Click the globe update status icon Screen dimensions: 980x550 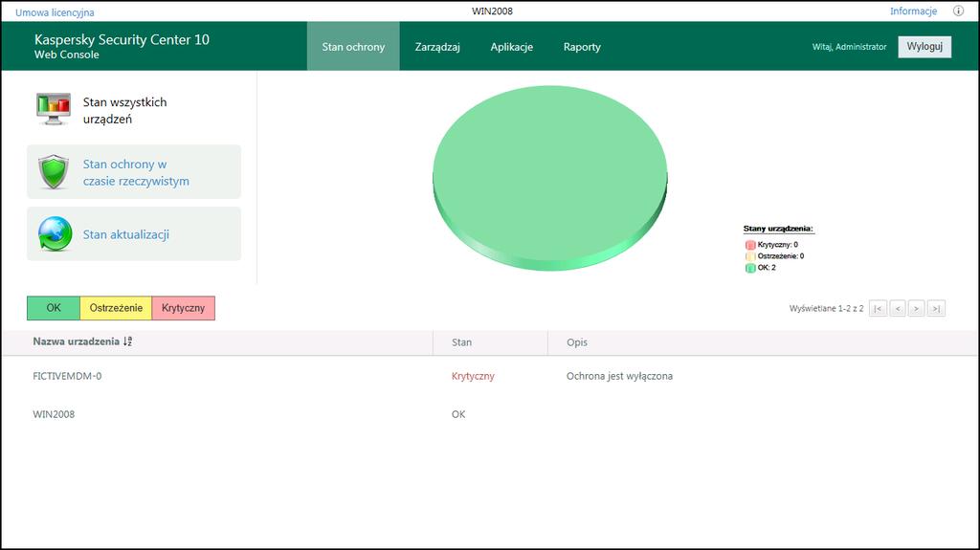(55, 233)
